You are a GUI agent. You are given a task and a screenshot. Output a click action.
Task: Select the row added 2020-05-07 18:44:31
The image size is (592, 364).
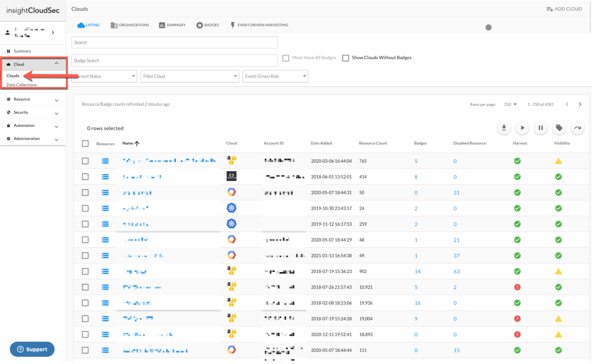(85, 193)
